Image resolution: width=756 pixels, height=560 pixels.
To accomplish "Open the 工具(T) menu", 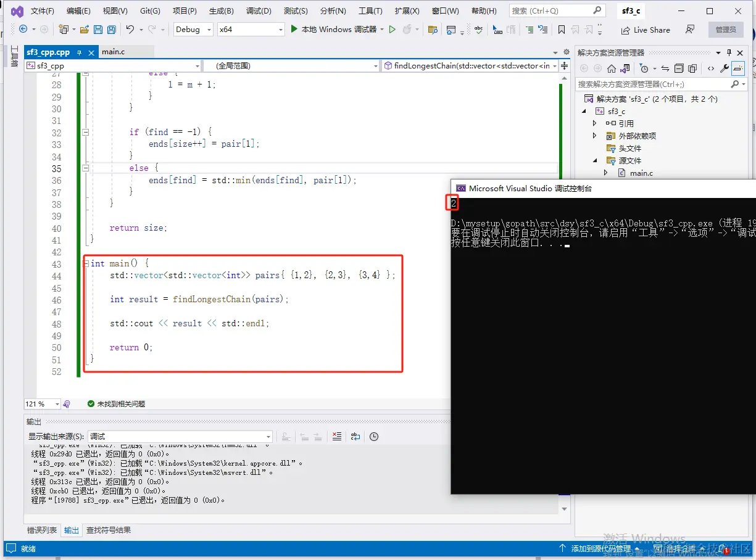I will pyautogui.click(x=370, y=11).
